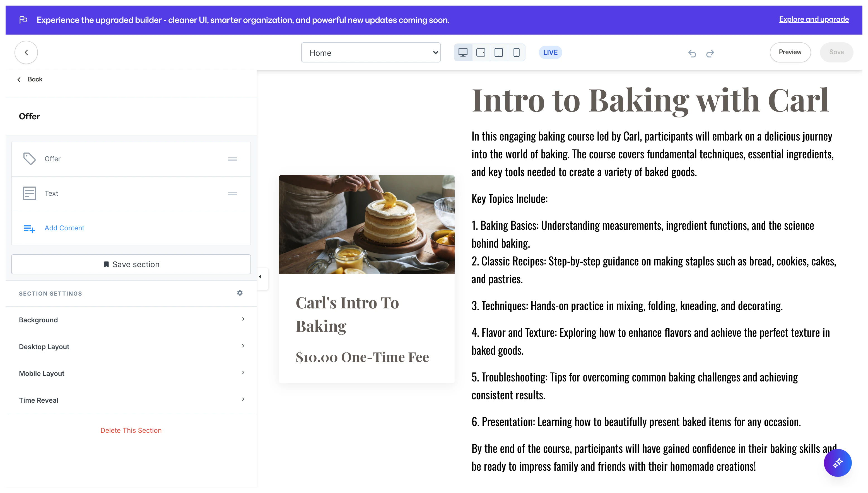Viewport: 868px width, 493px height.
Task: Switch to desktop preview device icon
Action: click(463, 52)
